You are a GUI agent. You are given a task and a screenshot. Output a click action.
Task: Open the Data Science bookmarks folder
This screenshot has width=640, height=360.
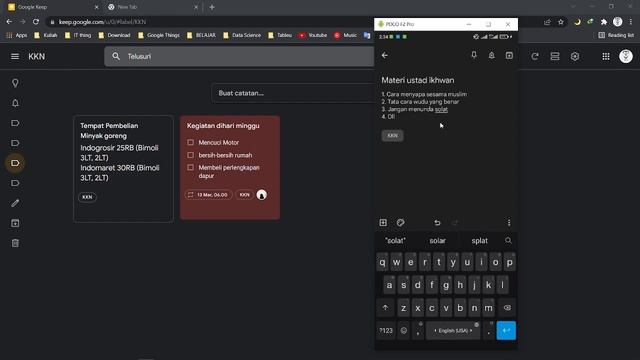pos(242,35)
